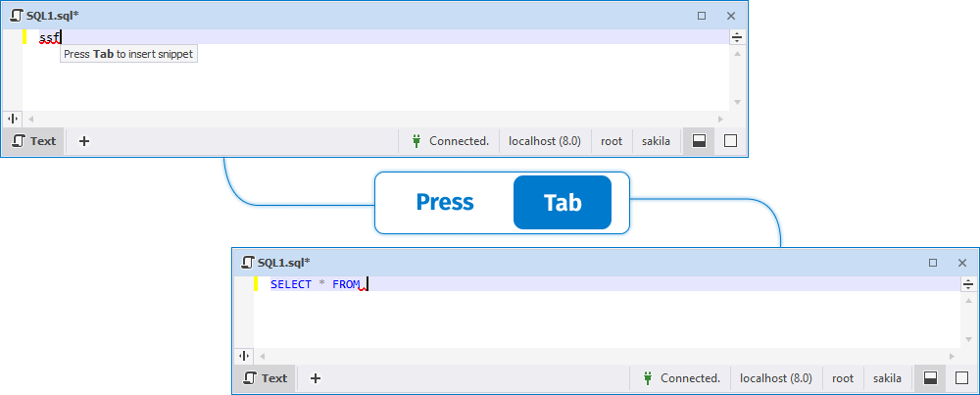Click sakila database in upper window status bar
This screenshot has width=980, height=395.
click(x=657, y=141)
